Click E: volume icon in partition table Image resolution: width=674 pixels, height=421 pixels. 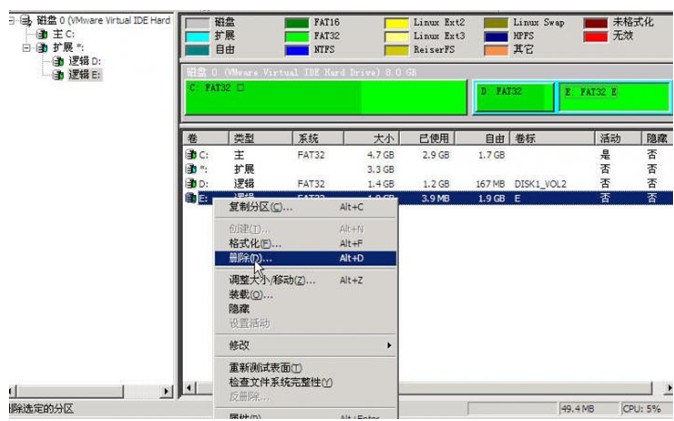click(191, 198)
